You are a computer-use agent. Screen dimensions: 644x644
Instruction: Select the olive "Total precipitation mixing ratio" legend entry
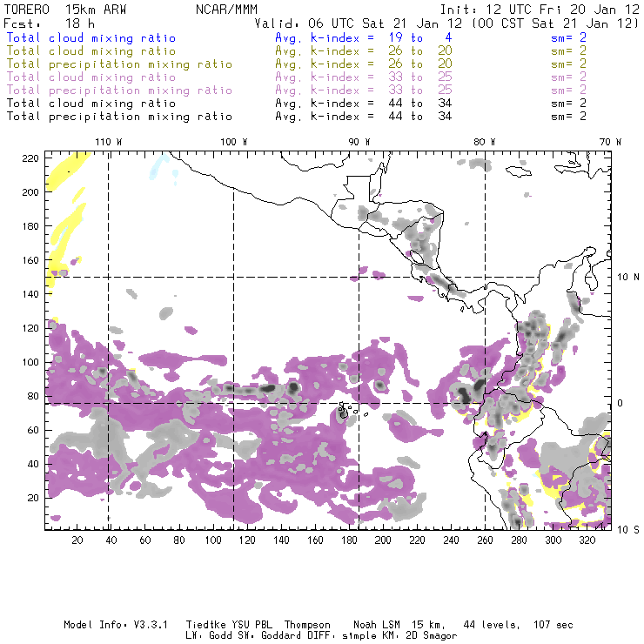pyautogui.click(x=119, y=64)
